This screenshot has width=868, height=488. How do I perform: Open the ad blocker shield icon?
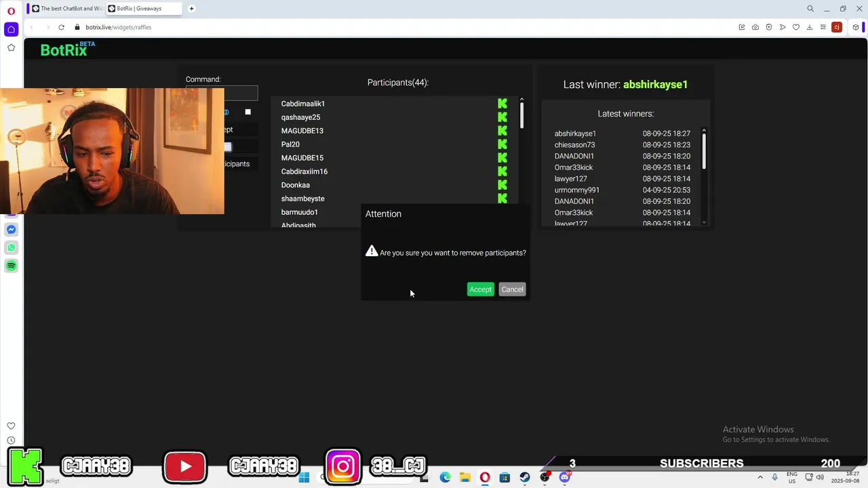click(x=769, y=27)
